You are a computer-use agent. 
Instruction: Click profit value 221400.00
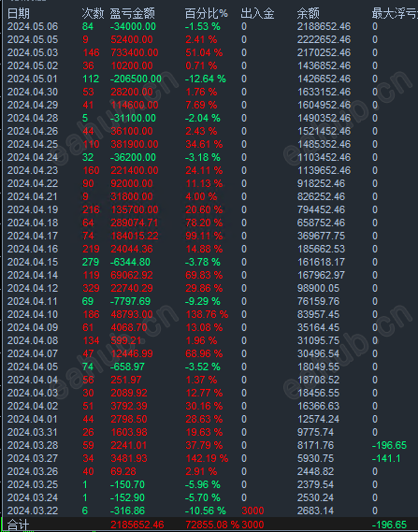[135, 170]
